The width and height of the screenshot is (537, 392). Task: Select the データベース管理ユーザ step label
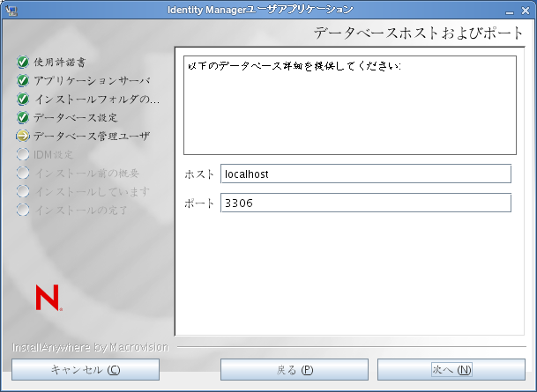[92, 137]
